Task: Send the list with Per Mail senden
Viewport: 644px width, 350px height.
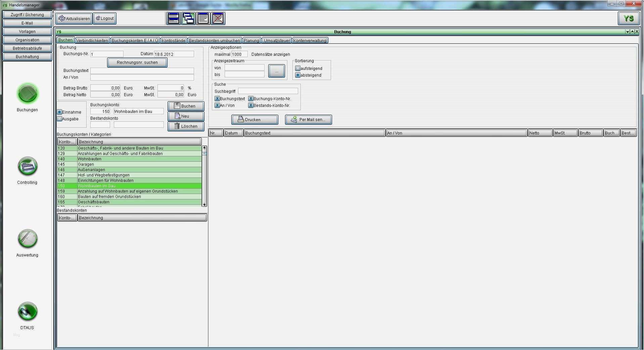Action: (309, 120)
